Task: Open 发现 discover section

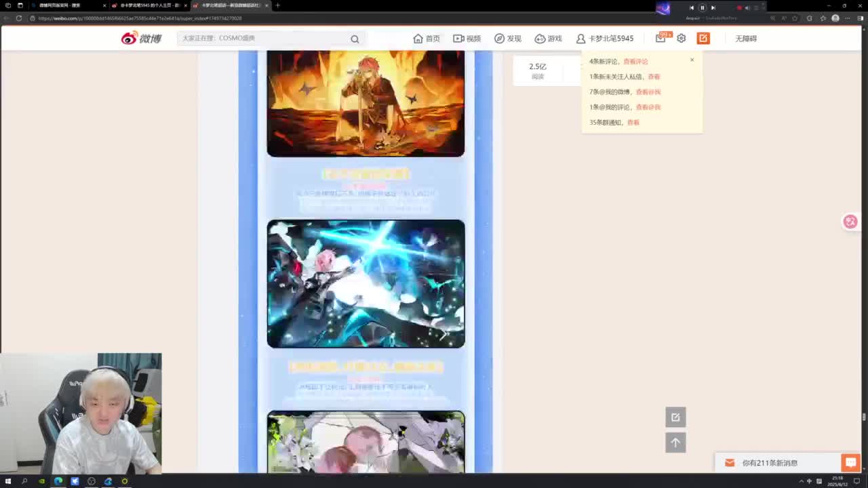Action: [x=508, y=39]
